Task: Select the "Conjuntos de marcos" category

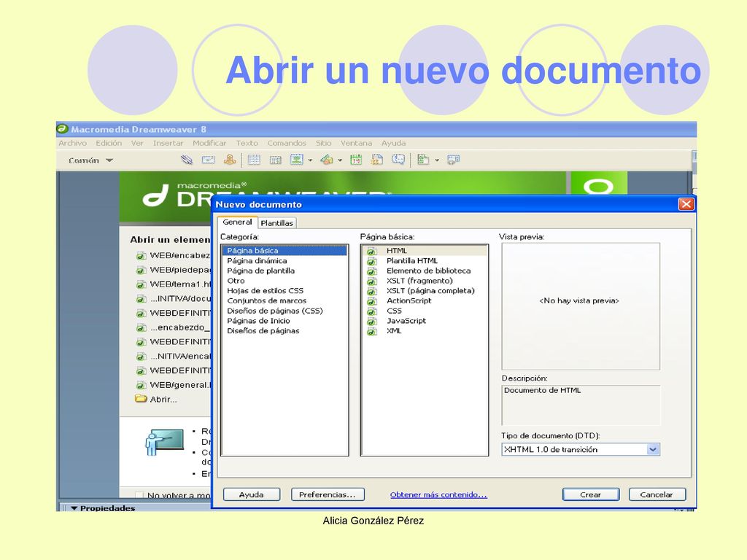Action: click(x=285, y=300)
